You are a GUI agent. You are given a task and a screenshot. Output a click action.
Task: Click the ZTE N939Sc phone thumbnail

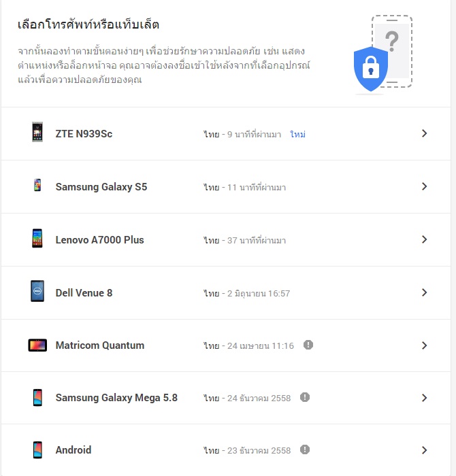pos(37,132)
